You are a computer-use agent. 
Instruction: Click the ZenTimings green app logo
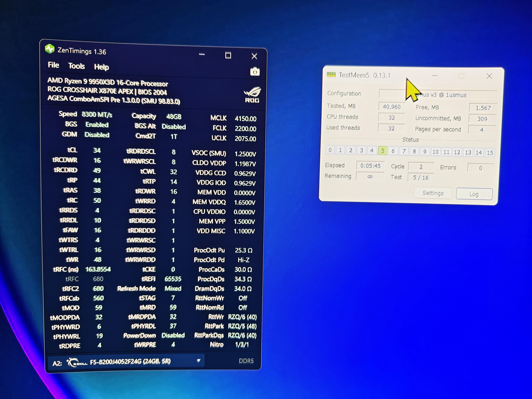coord(50,49)
